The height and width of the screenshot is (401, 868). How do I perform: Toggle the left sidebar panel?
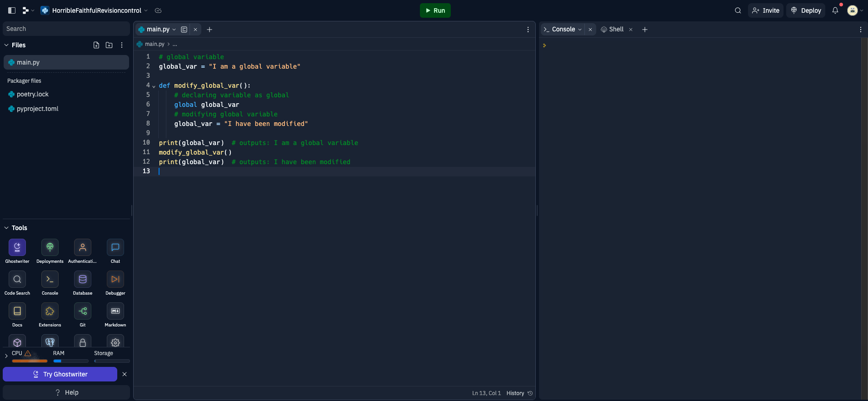coord(12,10)
